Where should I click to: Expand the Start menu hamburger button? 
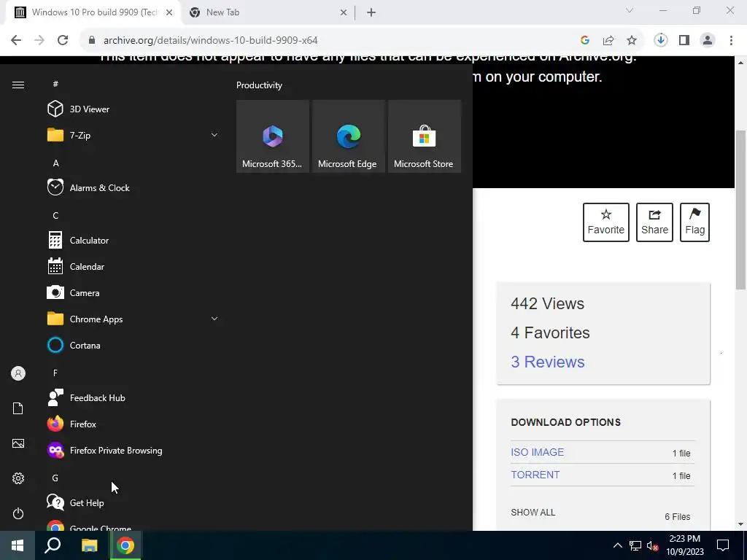pos(18,85)
